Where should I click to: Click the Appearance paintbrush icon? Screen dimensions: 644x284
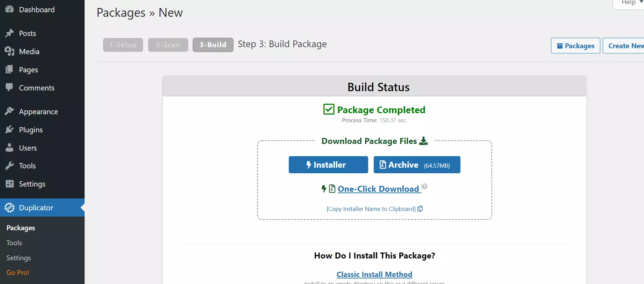(9, 111)
